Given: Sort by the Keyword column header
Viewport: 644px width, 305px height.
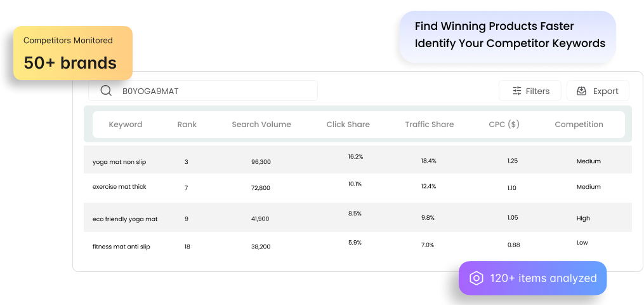Looking at the screenshot, I should 126,125.
